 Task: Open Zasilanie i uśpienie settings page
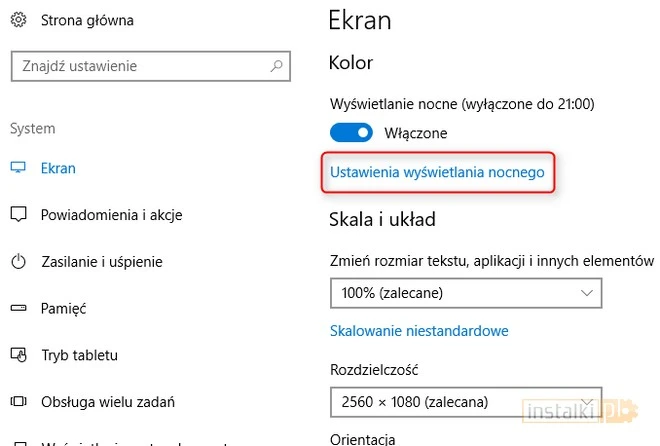click(101, 262)
